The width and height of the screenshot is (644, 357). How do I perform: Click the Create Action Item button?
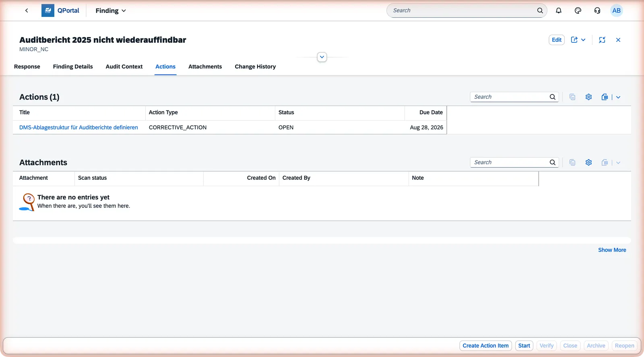(485, 346)
